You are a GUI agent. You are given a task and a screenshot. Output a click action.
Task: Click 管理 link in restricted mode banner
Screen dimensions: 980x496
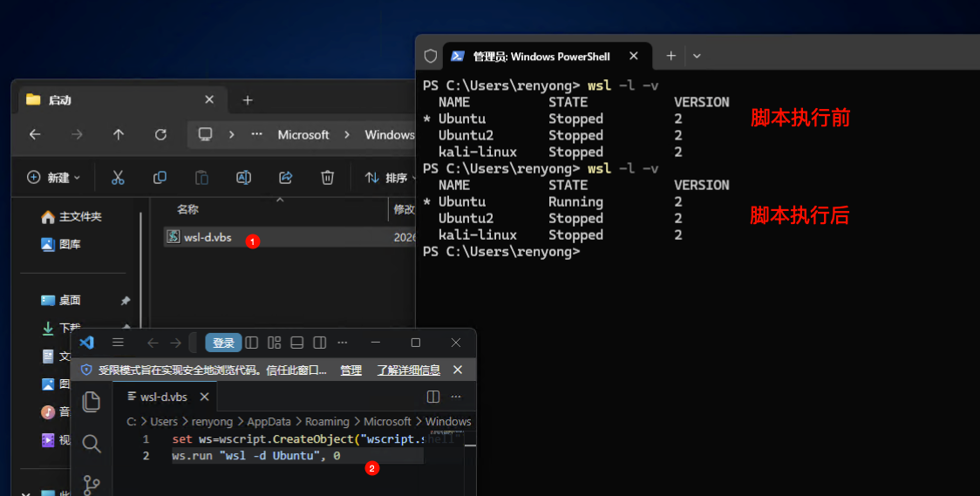[x=350, y=370]
